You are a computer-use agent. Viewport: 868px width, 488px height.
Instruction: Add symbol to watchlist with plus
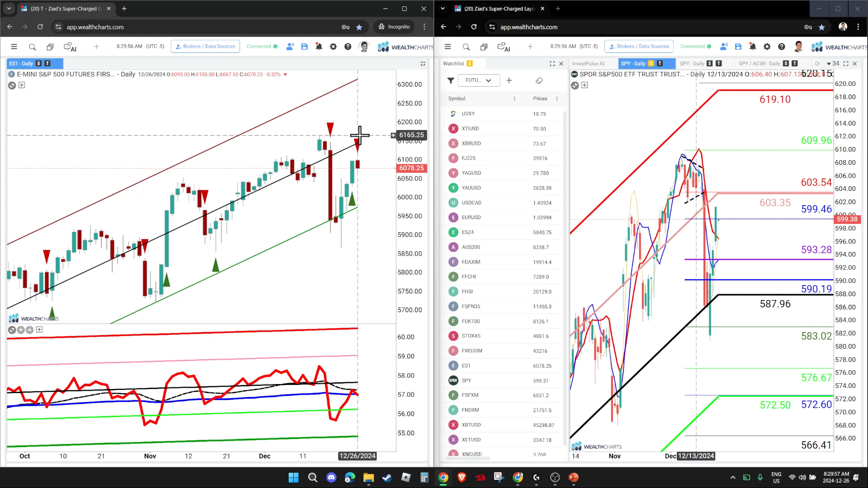click(509, 80)
